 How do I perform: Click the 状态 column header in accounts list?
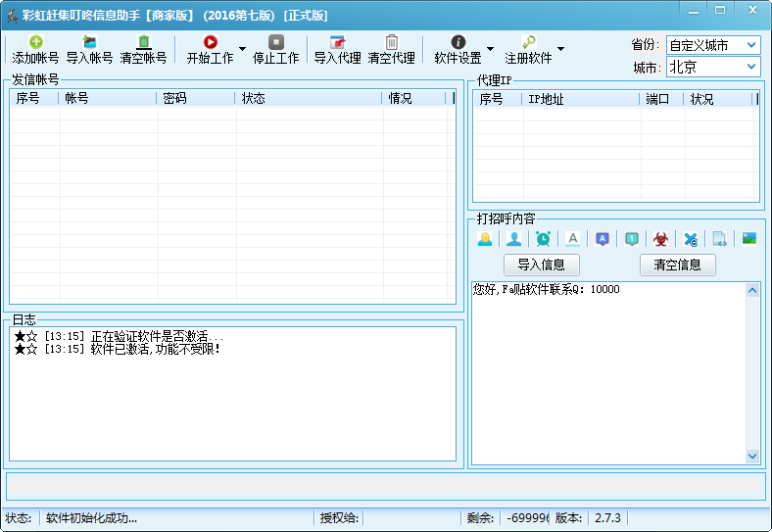(308, 98)
